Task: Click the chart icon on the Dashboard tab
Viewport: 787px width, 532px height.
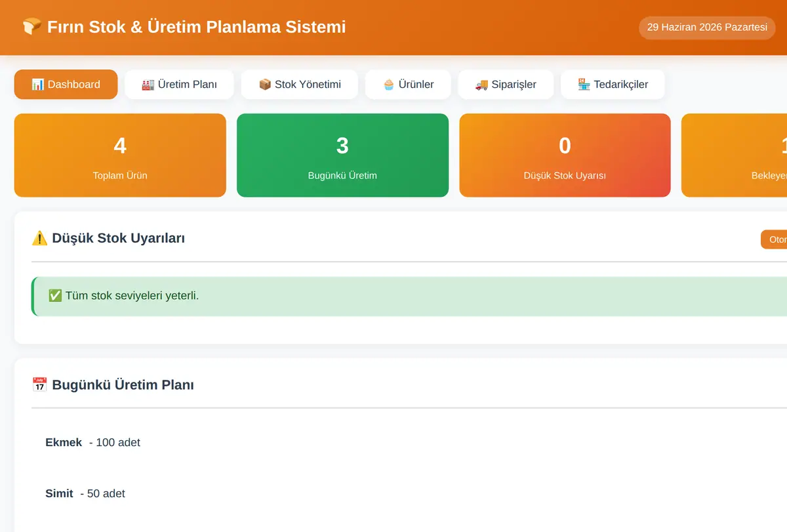Action: [38, 85]
